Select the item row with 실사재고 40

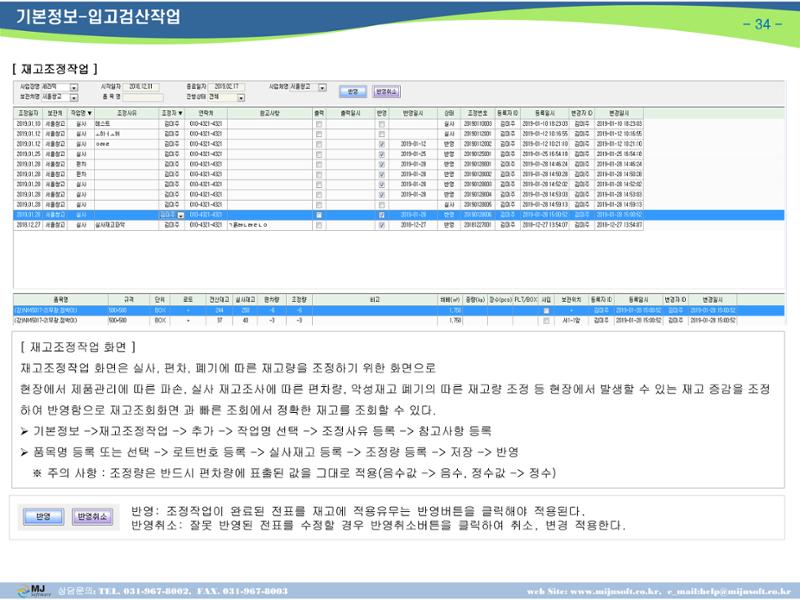point(375,321)
